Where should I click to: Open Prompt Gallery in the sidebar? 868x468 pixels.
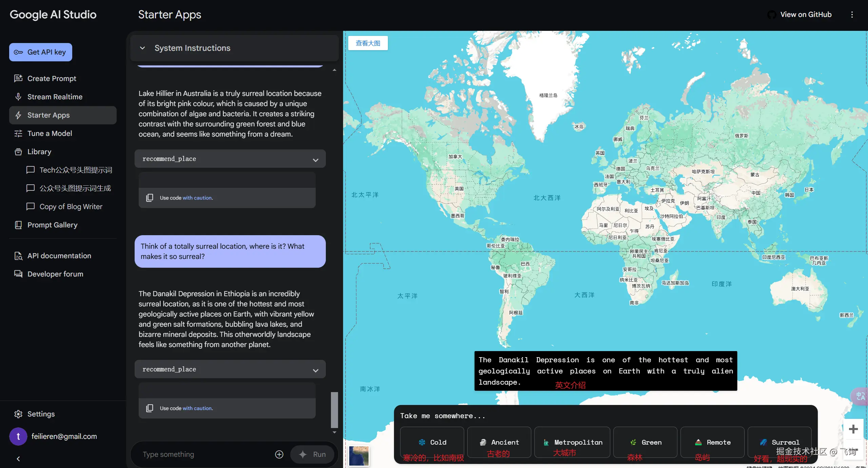pos(52,225)
